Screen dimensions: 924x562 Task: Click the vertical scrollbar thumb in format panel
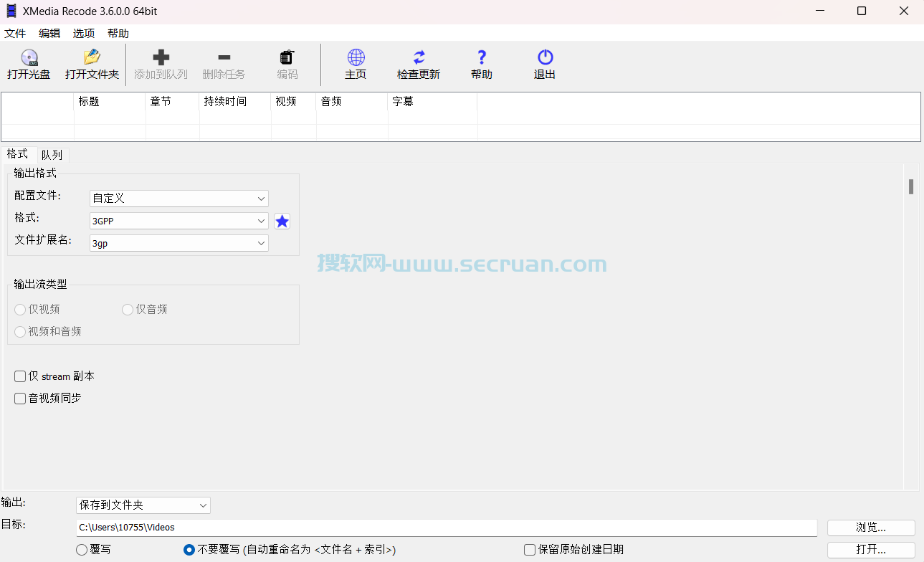click(911, 186)
